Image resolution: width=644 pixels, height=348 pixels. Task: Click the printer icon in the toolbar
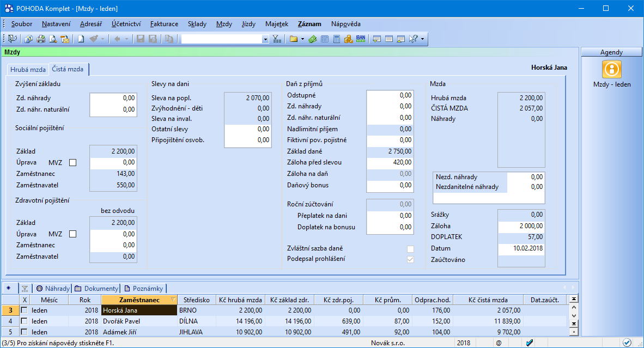(41, 39)
